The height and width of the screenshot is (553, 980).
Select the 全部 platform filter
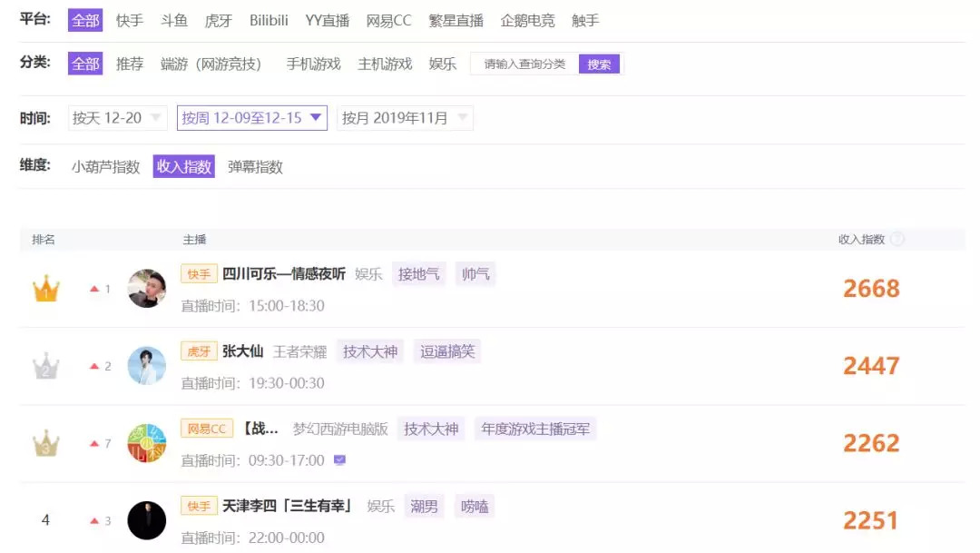(x=85, y=21)
